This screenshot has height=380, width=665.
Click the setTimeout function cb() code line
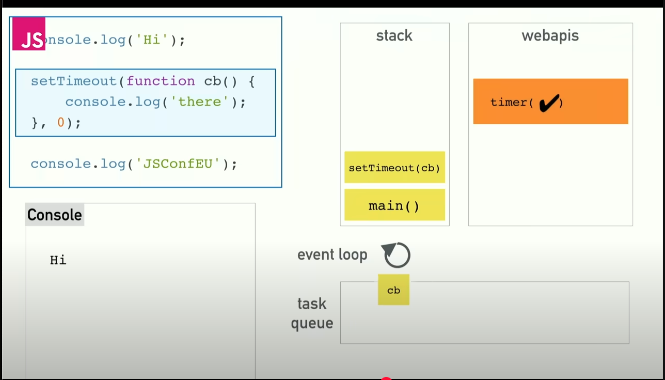[143, 81]
